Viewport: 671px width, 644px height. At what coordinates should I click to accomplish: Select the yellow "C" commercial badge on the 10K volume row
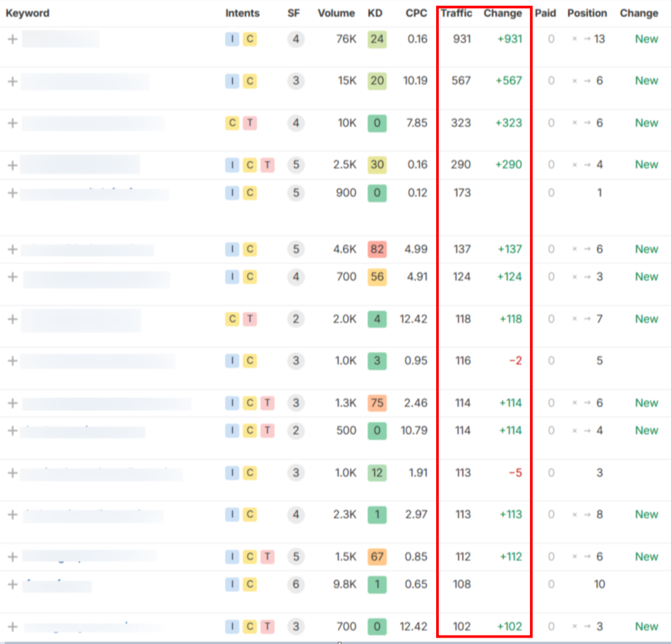[x=231, y=123]
